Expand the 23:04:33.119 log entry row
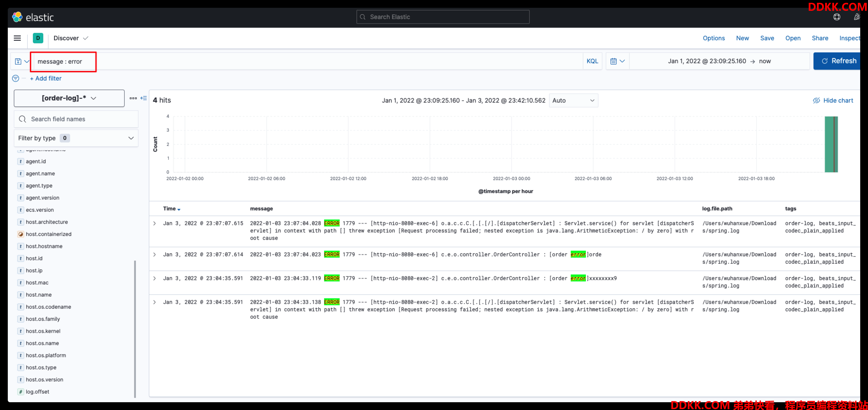The image size is (868, 410). [x=154, y=278]
